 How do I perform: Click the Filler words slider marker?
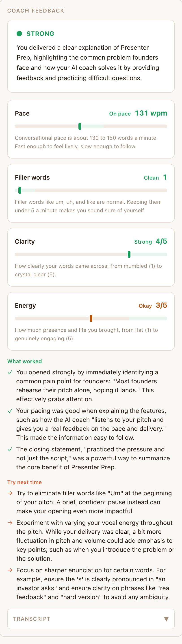click(x=20, y=190)
